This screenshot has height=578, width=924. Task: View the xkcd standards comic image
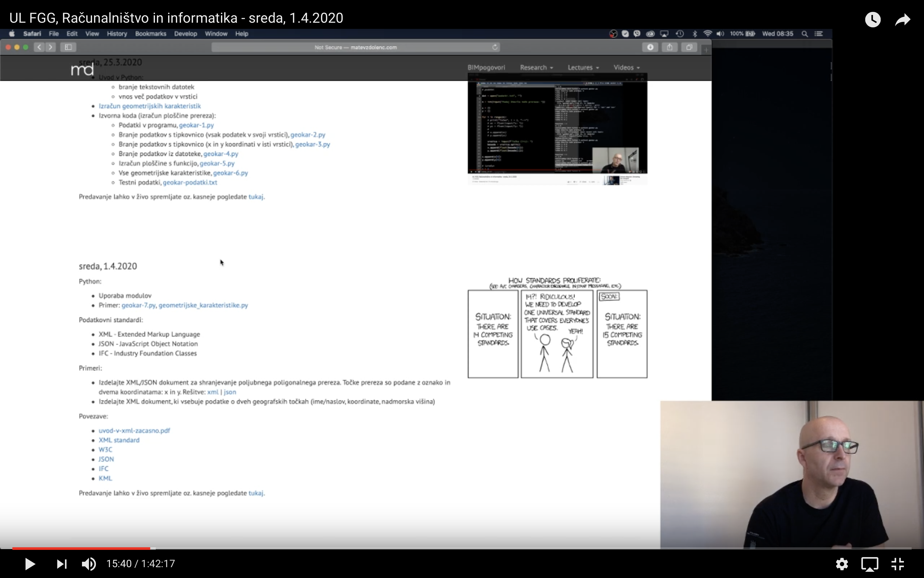[x=557, y=328]
